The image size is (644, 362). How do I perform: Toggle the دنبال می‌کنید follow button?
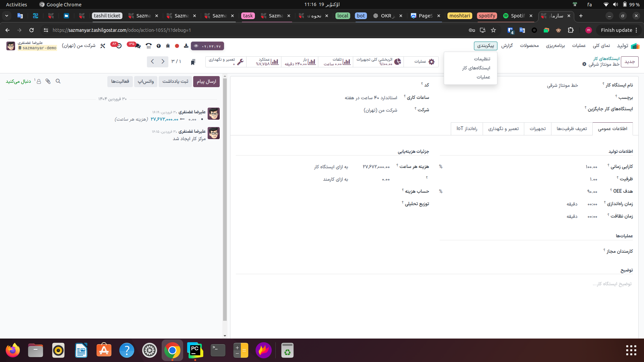click(18, 81)
